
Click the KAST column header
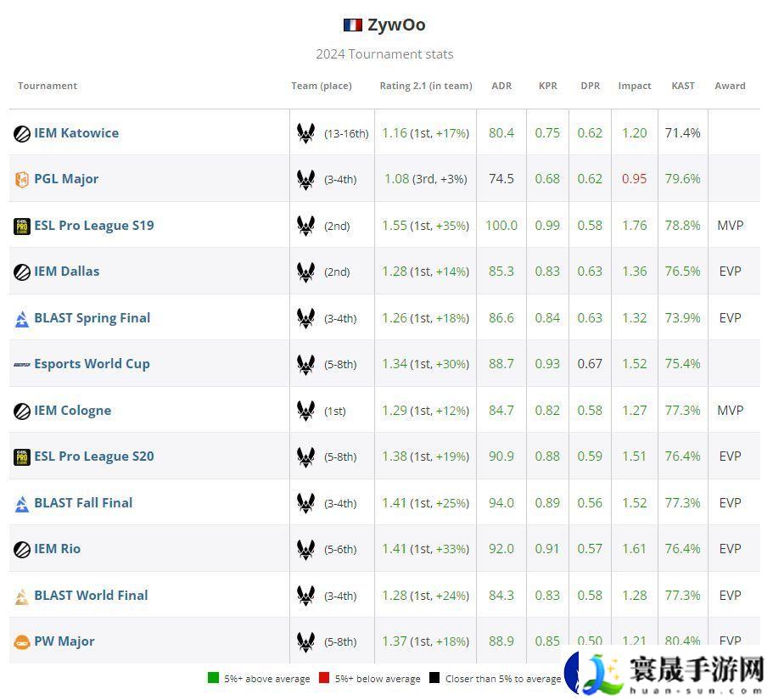[682, 86]
